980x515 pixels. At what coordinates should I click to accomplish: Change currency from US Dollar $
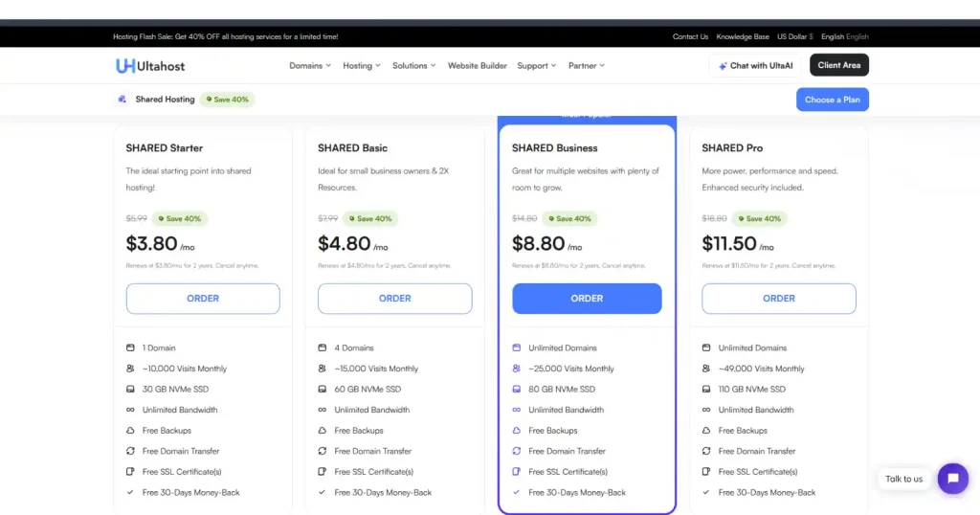pos(795,37)
